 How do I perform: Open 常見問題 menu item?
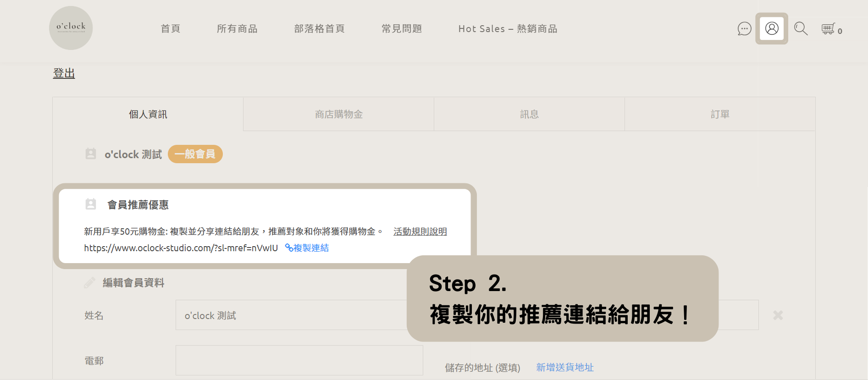pos(402,29)
